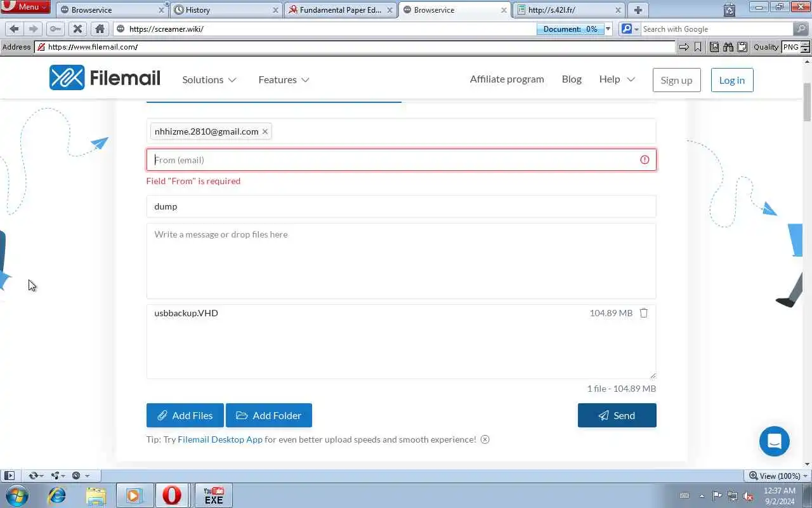Open the Filemail chat widget

(774, 441)
